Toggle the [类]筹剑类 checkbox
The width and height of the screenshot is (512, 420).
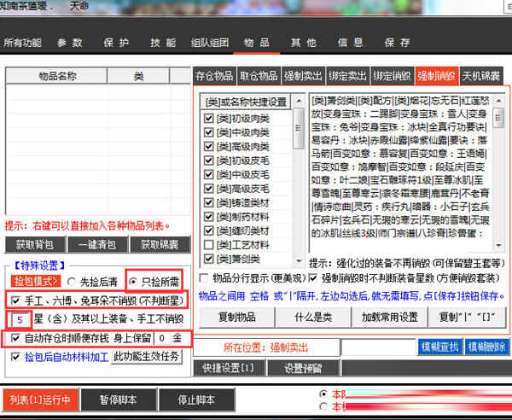coord(209,259)
